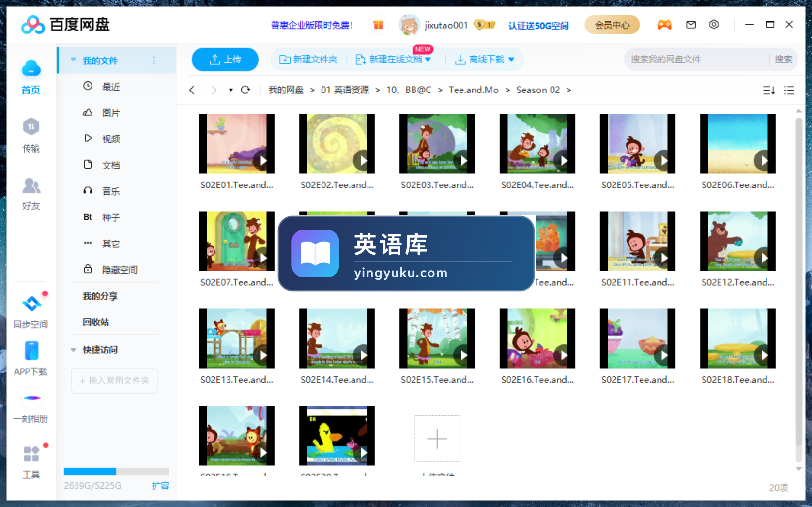Click the three-dot menu beside 我的文件

pos(154,61)
